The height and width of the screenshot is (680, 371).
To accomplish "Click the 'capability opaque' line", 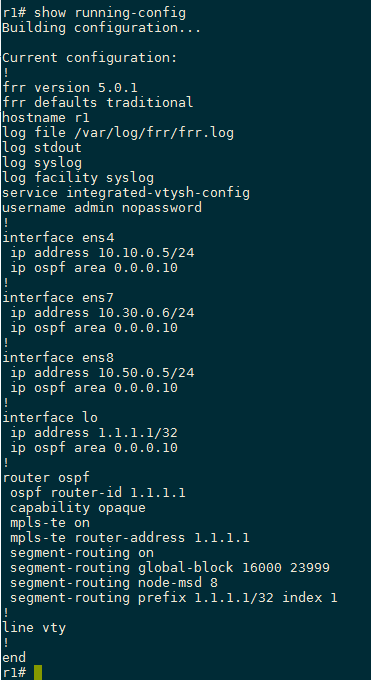I will 78,508.
